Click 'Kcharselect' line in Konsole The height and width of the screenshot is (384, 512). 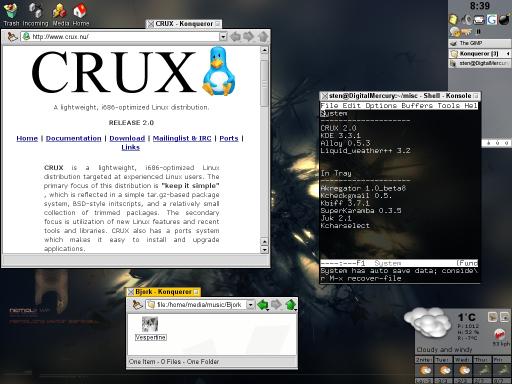(345, 226)
